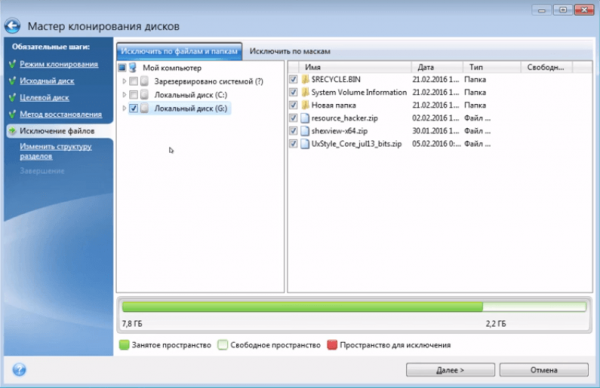Switch to Исключить по маскам tab
600x388 pixels.
tap(290, 51)
